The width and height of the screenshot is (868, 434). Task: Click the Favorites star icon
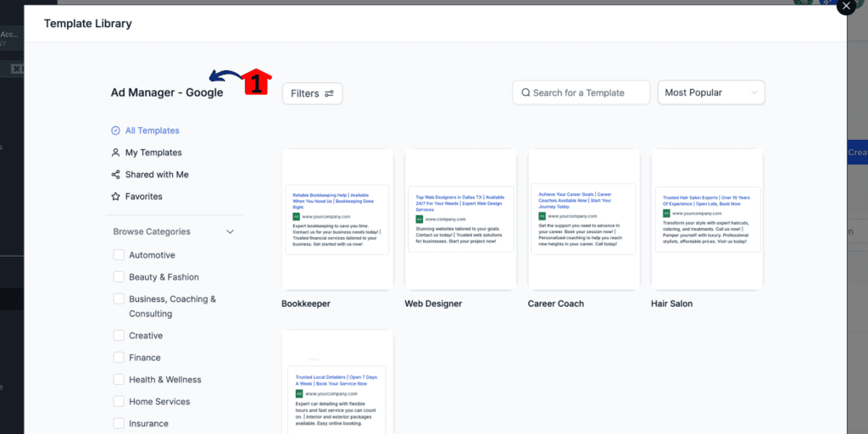115,197
